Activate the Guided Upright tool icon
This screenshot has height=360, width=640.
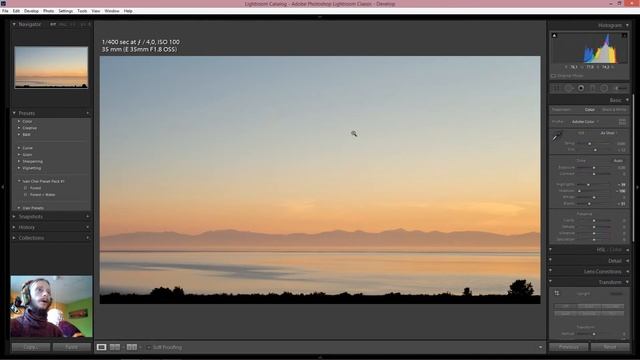pos(557,293)
